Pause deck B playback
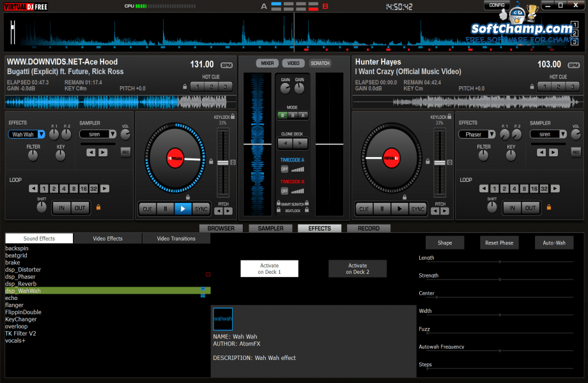Viewport: 588px width, 383px height. point(382,209)
